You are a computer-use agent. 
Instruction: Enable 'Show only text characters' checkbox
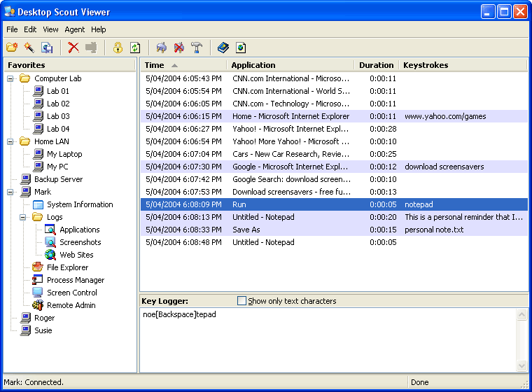pyautogui.click(x=242, y=301)
